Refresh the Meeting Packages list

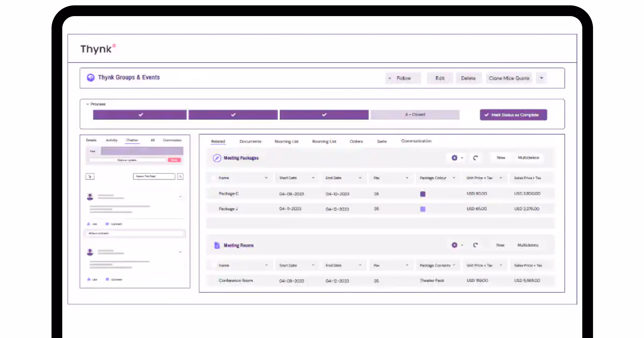(x=475, y=158)
